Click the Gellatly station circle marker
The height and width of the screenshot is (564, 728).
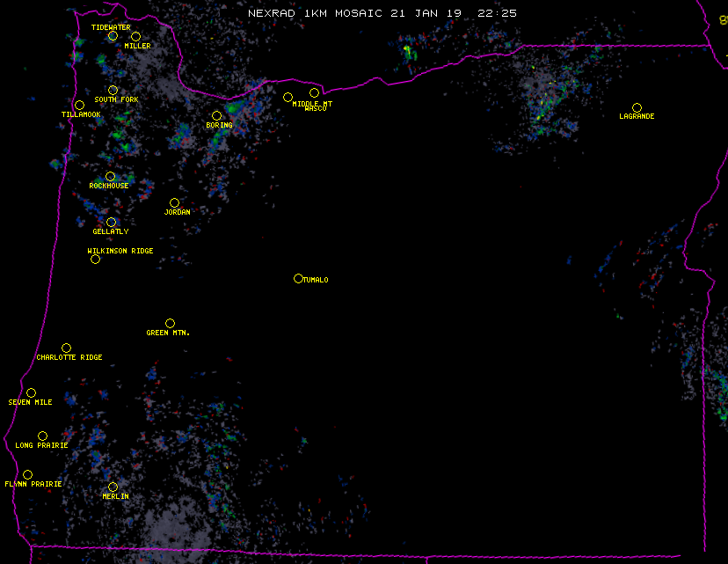point(111,222)
